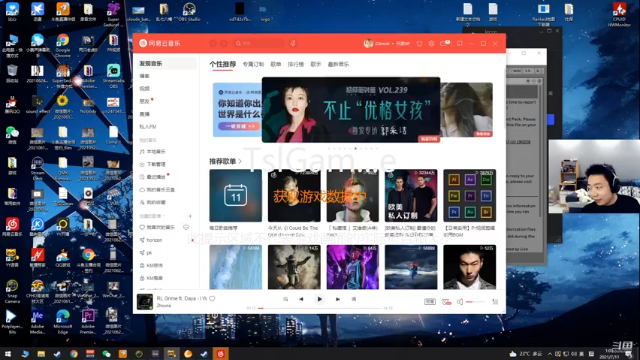Open the sound effects icon in player bar
This screenshot has height=360, width=640.
(x=446, y=302)
